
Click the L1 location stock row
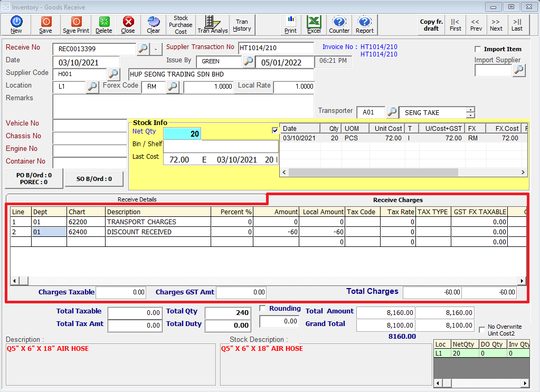[481, 353]
